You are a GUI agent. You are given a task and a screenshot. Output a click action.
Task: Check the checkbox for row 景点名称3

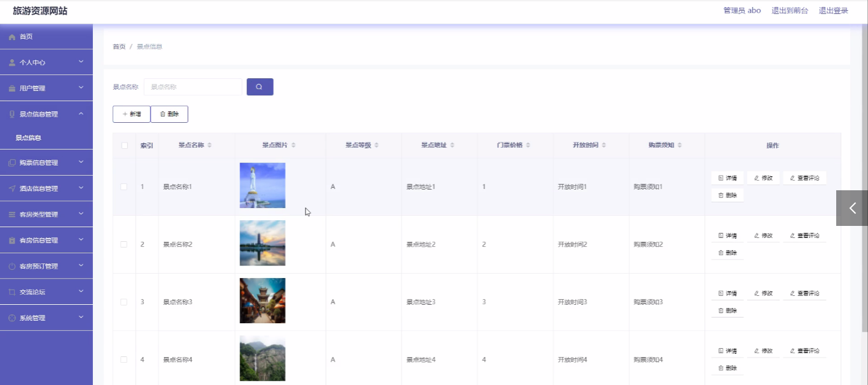pyautogui.click(x=124, y=302)
